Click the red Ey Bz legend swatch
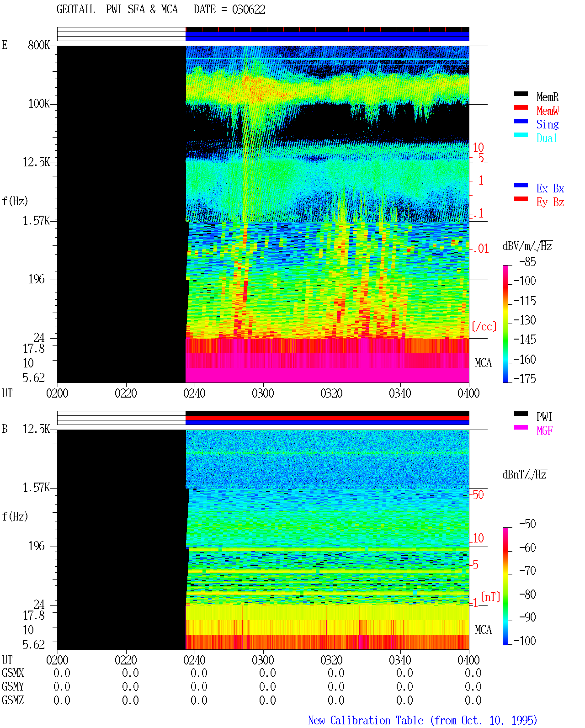585x728 pixels. click(x=521, y=199)
